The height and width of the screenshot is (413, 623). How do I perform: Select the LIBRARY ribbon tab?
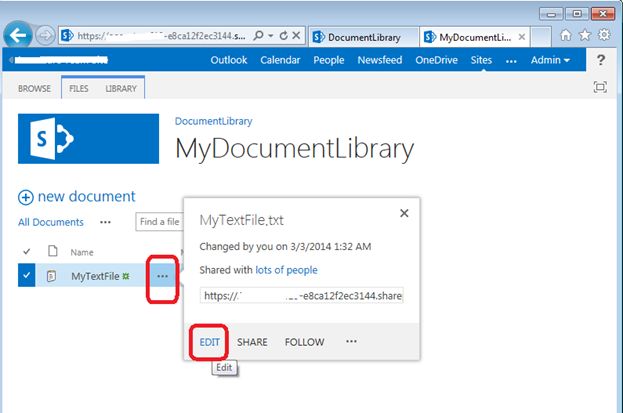pos(121,89)
